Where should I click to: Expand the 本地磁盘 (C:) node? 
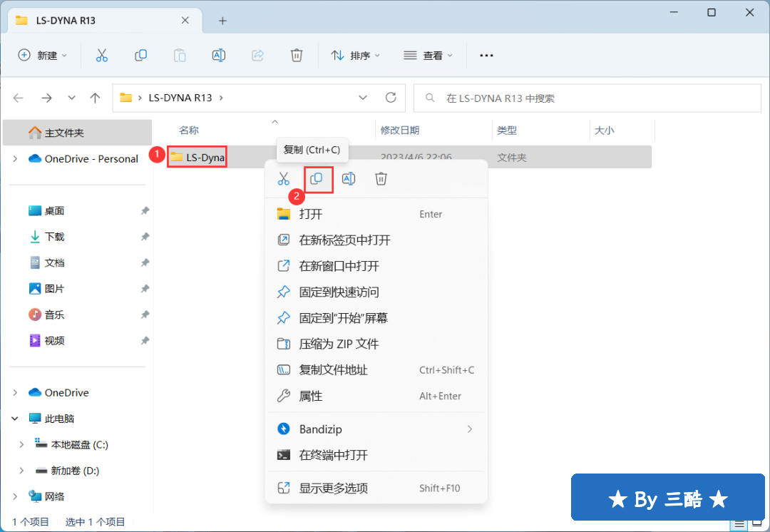21,444
